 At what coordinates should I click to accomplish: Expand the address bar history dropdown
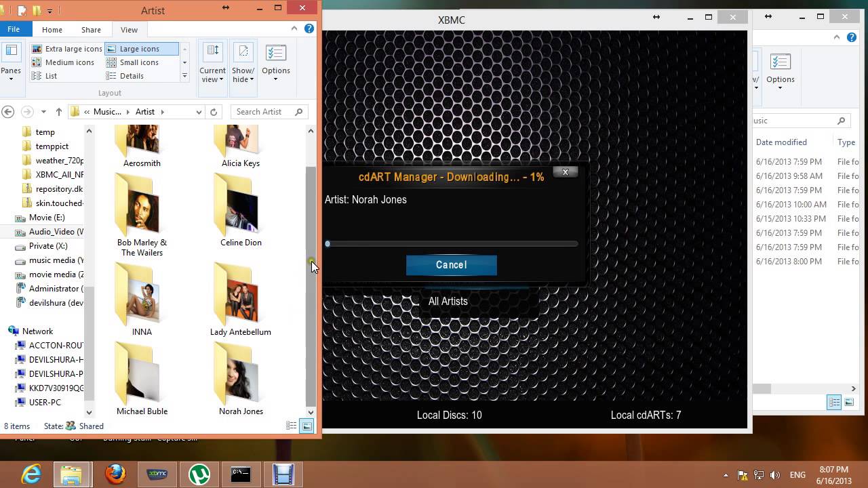[x=199, y=112]
